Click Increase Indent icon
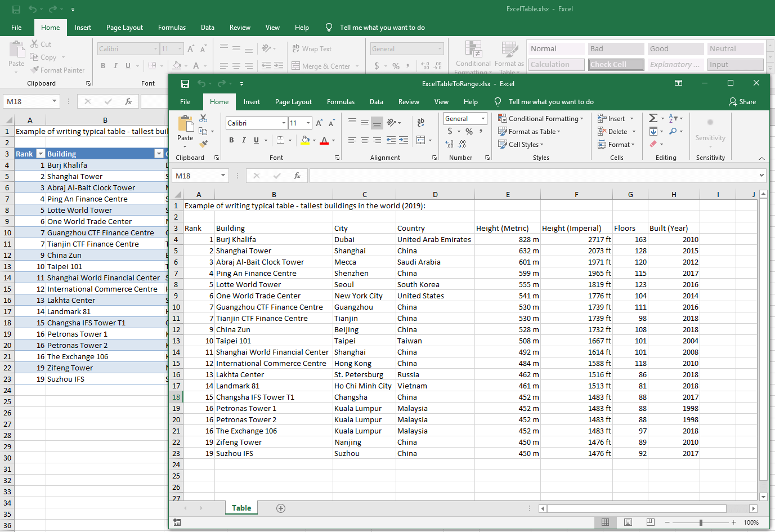Screen dimensions: 775x532 [x=403, y=140]
